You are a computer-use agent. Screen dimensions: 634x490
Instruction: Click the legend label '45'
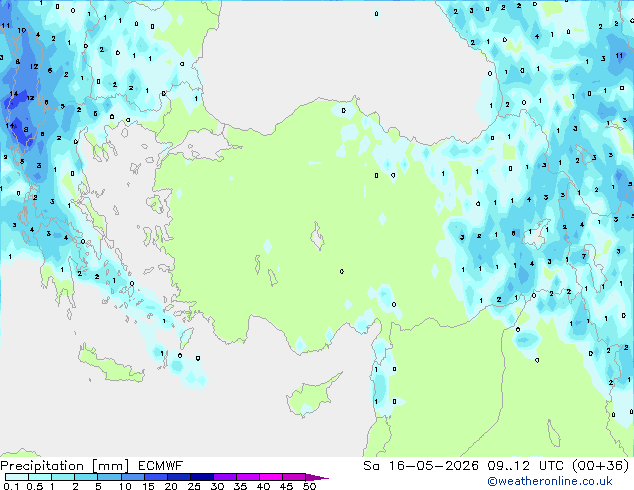(286, 486)
